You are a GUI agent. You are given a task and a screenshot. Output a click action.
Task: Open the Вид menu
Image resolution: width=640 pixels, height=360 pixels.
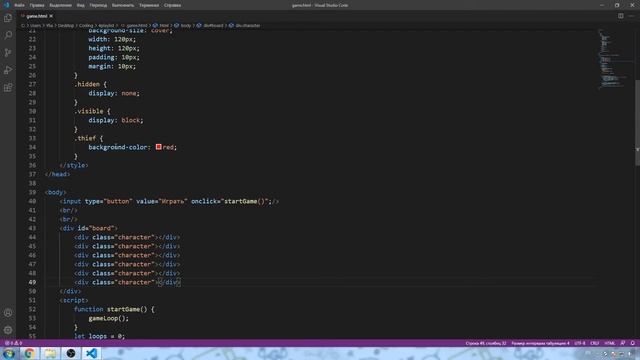81,5
